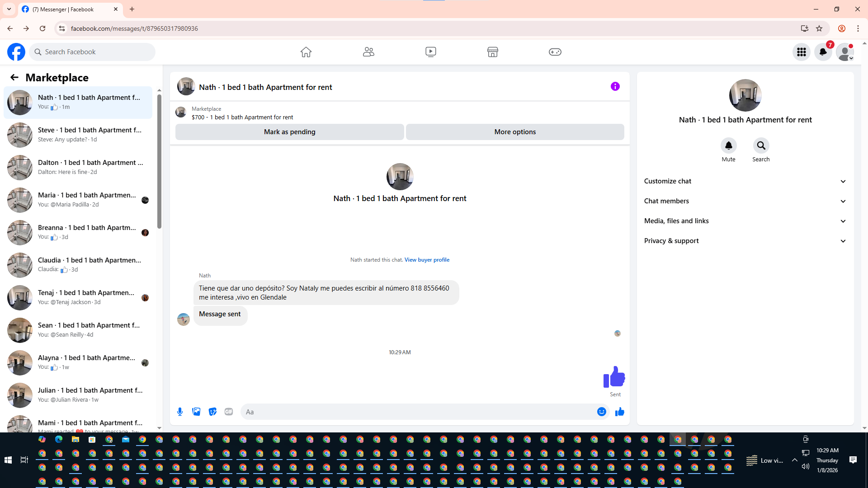Click the conversation list scrollbar thumb
Screen dimensions: 868x488
tap(159, 161)
